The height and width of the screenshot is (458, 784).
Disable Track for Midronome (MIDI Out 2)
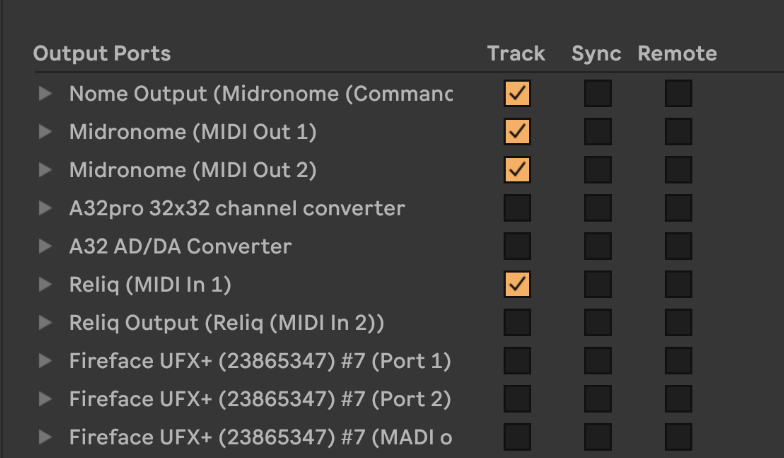pos(517,170)
